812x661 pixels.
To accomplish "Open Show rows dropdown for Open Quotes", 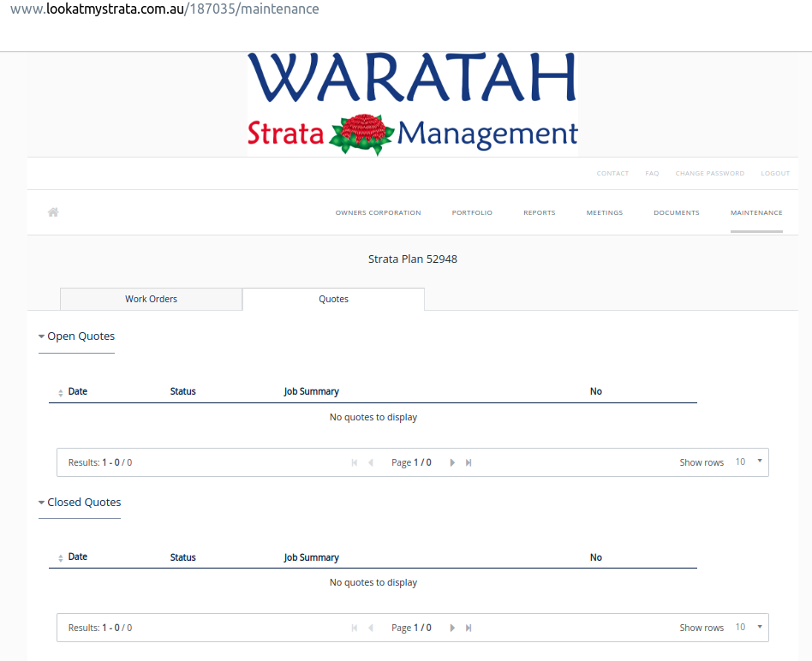I will click(749, 462).
